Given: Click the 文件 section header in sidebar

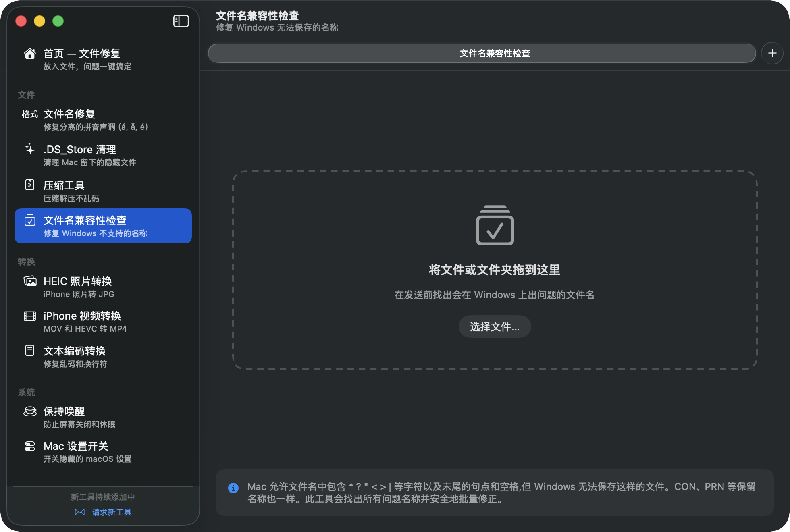Looking at the screenshot, I should [27, 95].
